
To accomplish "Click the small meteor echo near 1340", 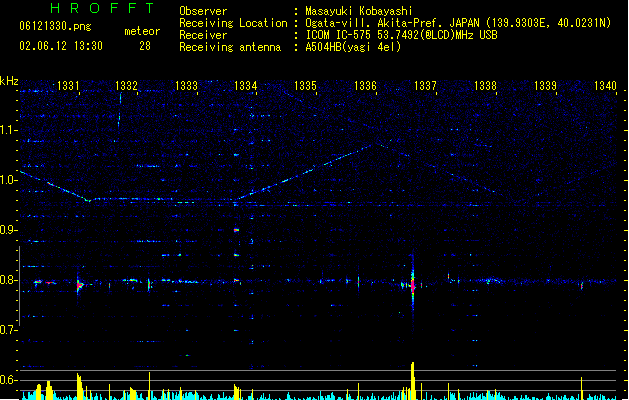I will (582, 286).
